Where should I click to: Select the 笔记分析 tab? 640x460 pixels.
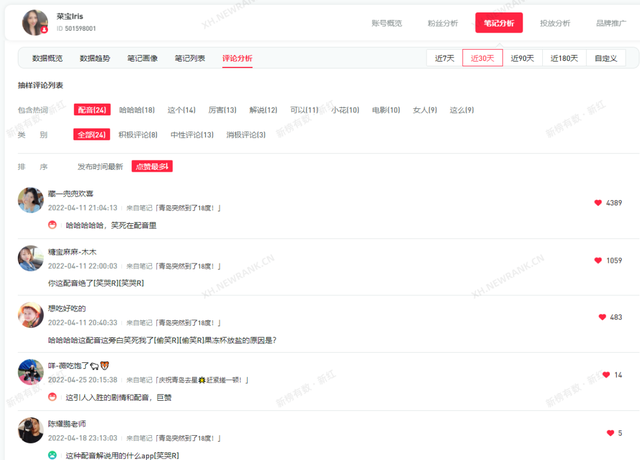point(499,23)
